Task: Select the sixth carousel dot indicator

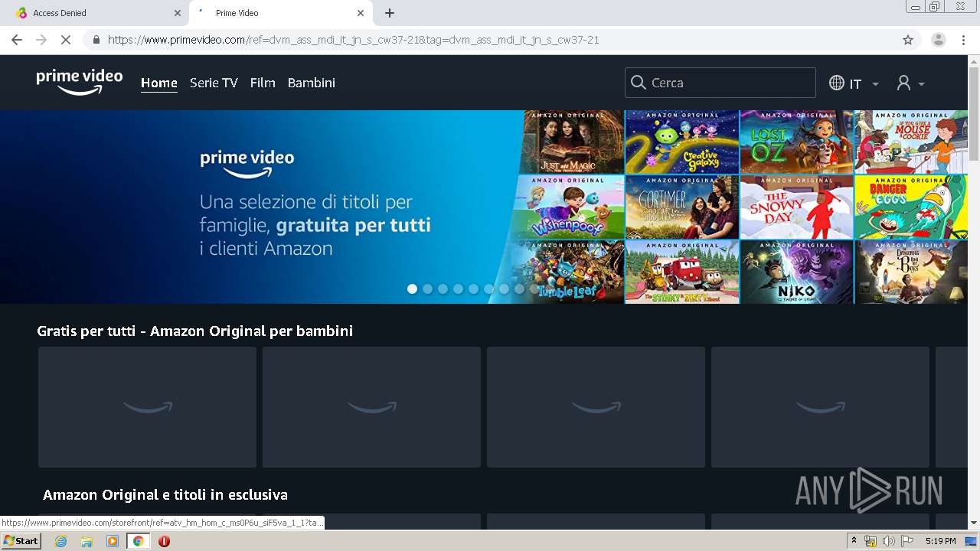Action: click(x=489, y=289)
